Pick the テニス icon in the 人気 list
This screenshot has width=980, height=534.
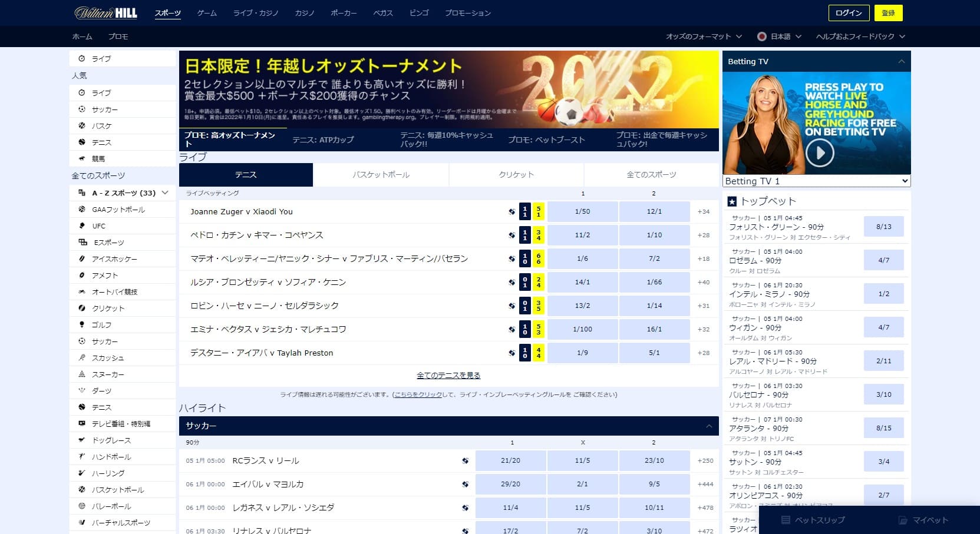click(81, 142)
